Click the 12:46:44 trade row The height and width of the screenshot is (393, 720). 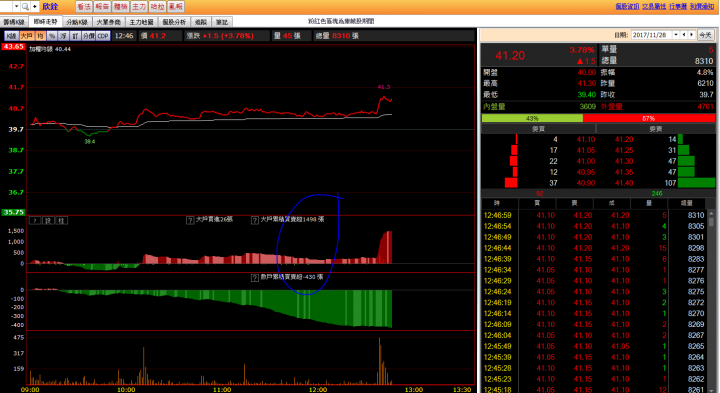[x=595, y=248]
